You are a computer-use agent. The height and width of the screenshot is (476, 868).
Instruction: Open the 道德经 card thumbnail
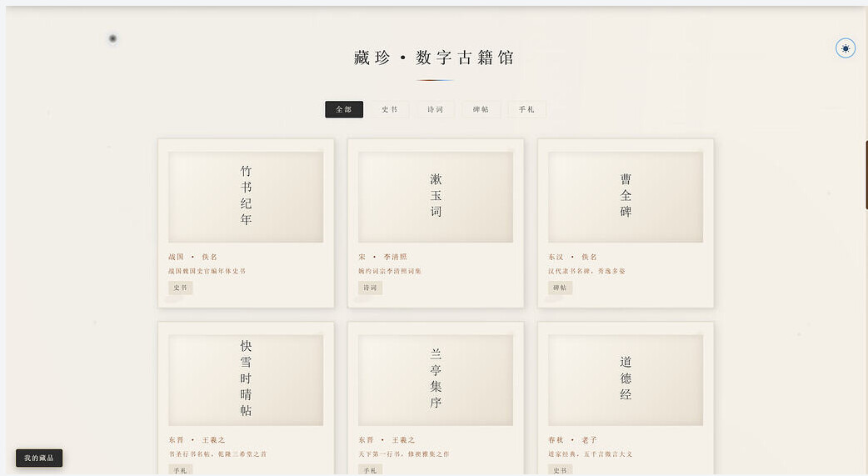(x=626, y=379)
